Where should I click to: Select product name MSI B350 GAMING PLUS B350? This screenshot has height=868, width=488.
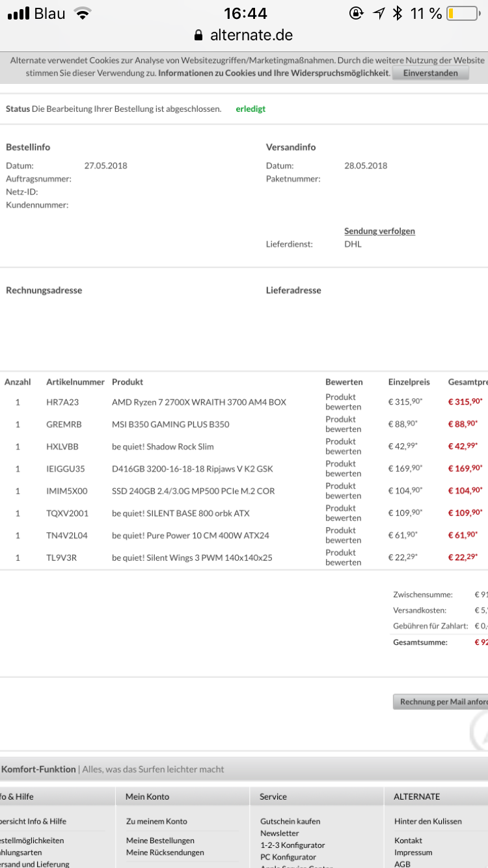click(170, 424)
